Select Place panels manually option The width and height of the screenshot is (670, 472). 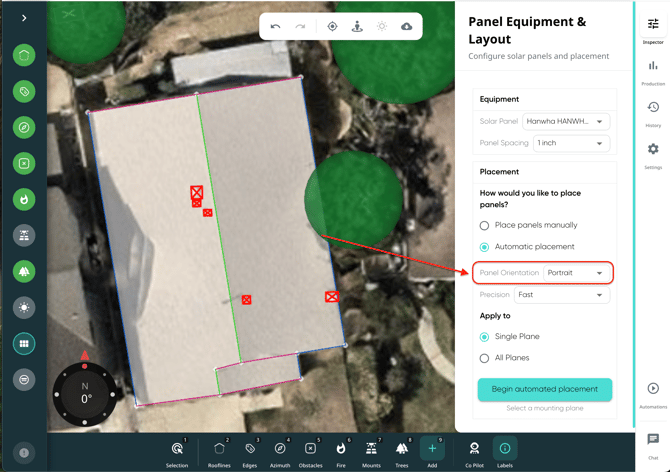pos(485,226)
